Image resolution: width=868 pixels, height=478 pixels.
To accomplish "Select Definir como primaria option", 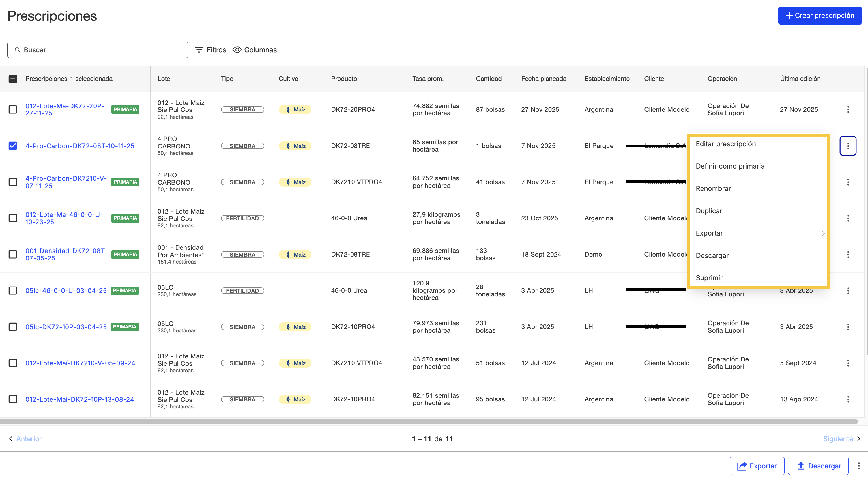I will [x=730, y=166].
